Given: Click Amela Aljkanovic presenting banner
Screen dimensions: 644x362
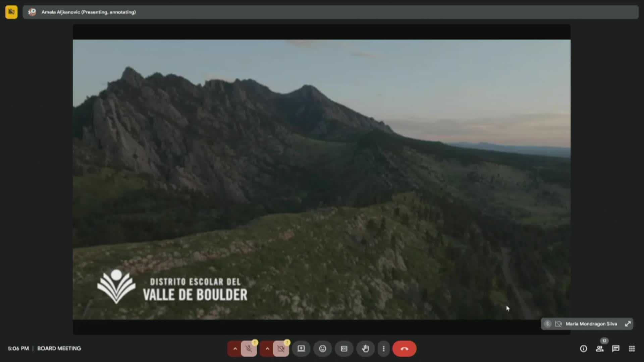Looking at the screenshot, I should (89, 12).
